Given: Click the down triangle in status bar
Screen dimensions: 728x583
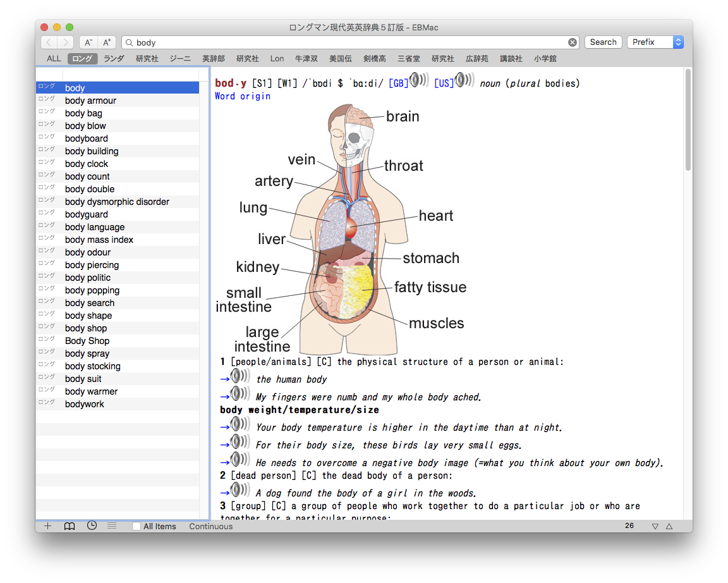Looking at the screenshot, I should [655, 526].
